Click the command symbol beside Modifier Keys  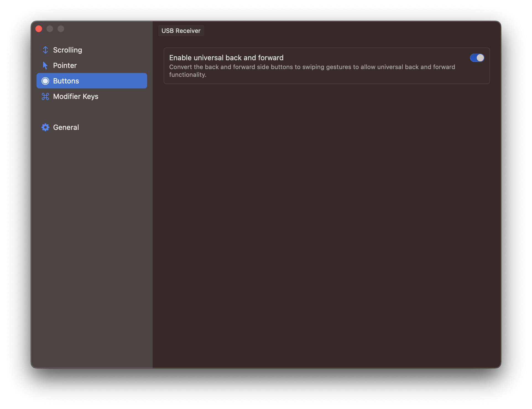tap(46, 96)
